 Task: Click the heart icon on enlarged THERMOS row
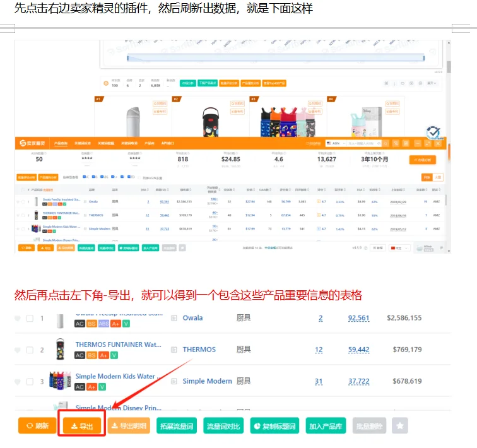18,350
